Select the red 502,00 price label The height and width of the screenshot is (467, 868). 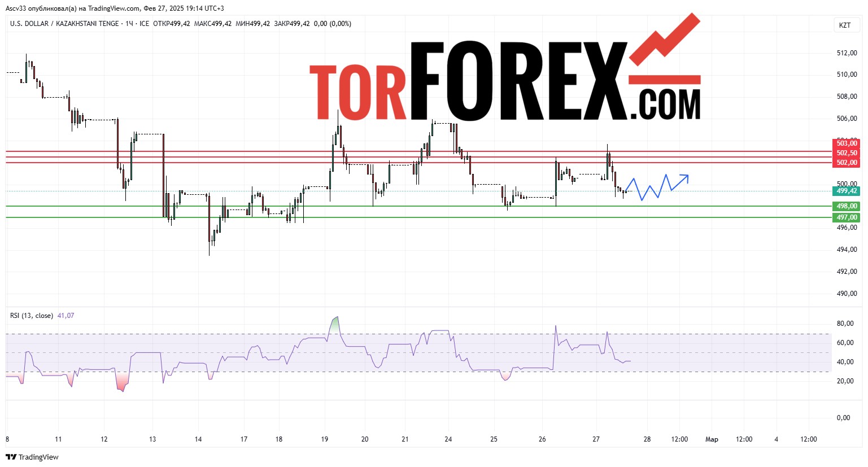pos(847,163)
